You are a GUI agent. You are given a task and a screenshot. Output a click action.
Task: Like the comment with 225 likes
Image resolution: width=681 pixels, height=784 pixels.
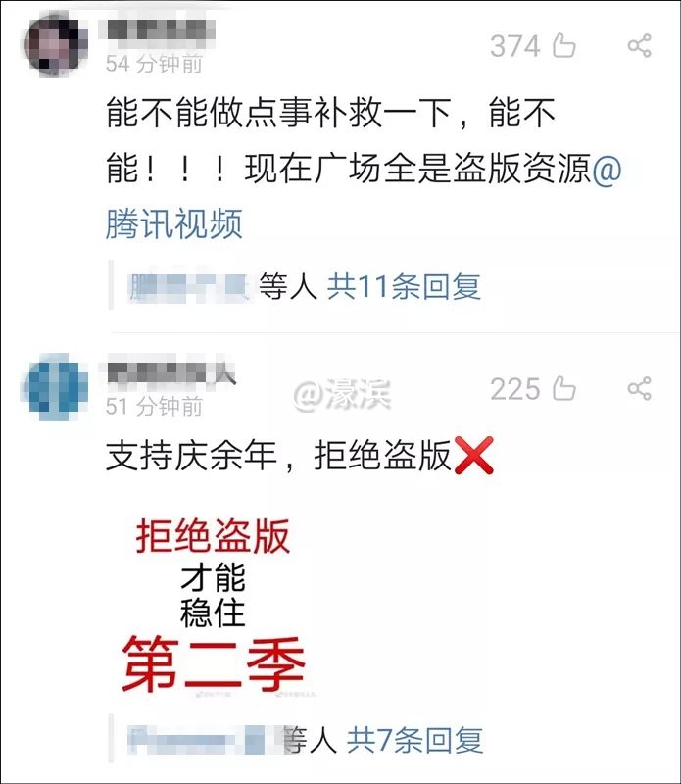coord(564,388)
